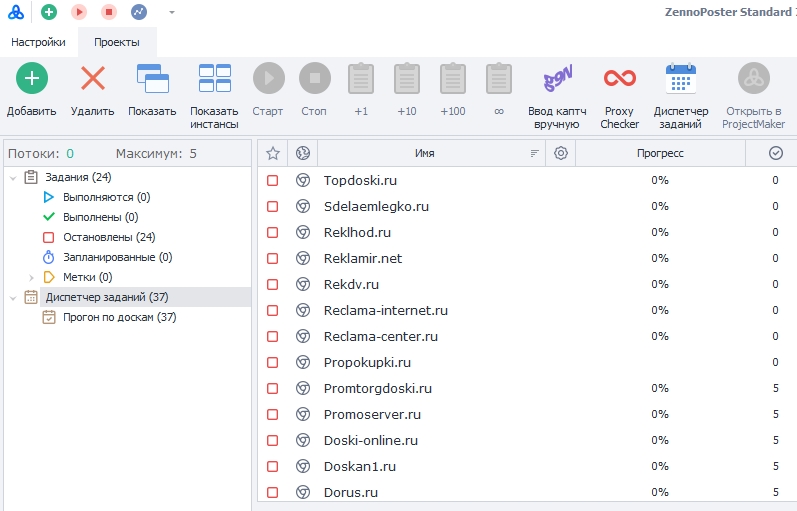This screenshot has width=797, height=511.
Task: Click the Максимум: 5 threads value
Action: [193, 154]
